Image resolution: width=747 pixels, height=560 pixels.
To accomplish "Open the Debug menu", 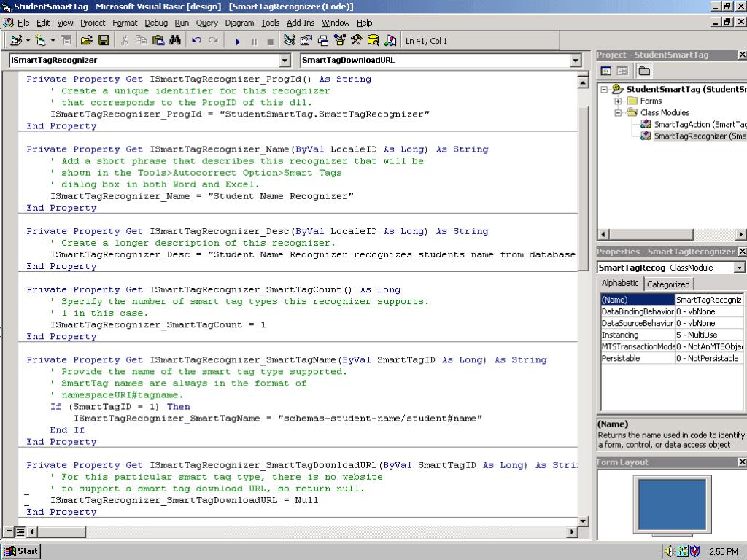I will point(155,23).
